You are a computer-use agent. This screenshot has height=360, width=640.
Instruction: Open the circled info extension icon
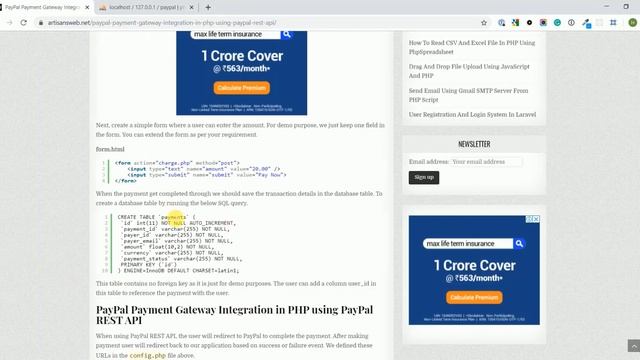pos(571,23)
